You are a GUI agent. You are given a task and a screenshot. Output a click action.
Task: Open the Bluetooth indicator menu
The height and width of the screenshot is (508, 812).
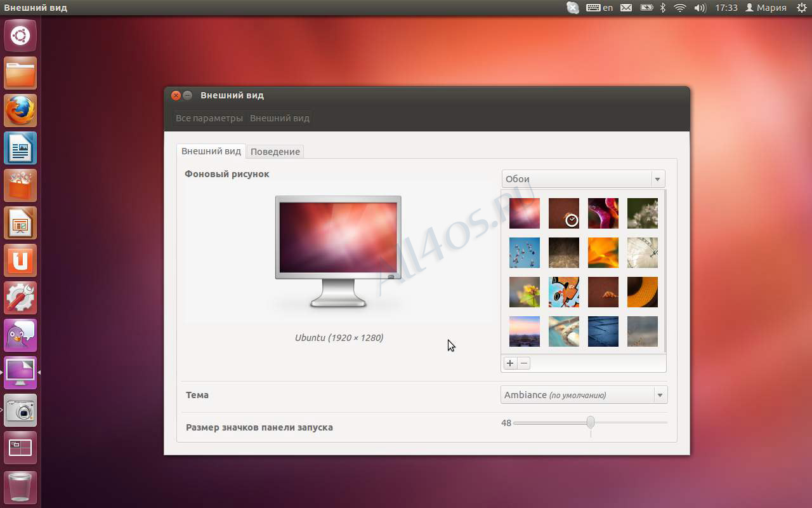(663, 8)
